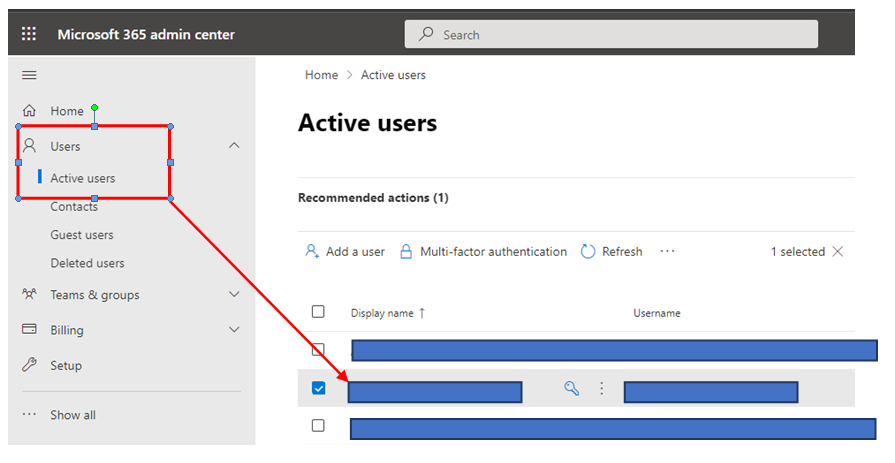The width and height of the screenshot is (895, 463).
Task: Click the Active users breadcrumb
Action: 393,75
